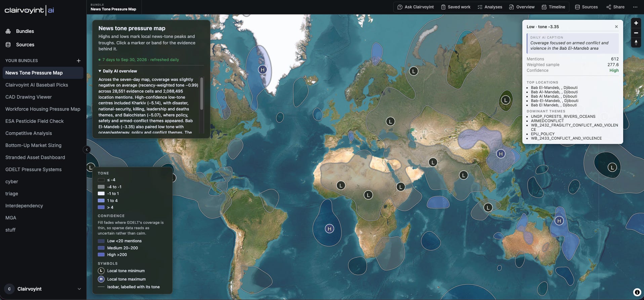Collapse the Daily AI overview section
644x300 pixels.
118,71
